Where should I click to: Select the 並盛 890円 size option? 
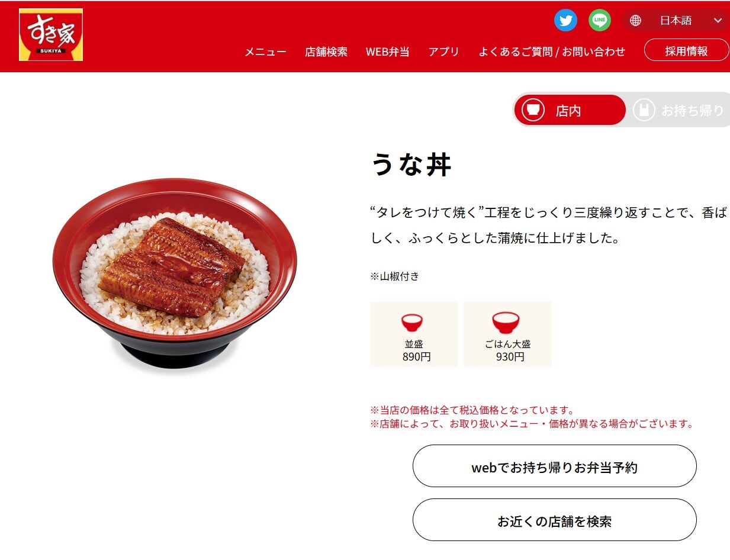(x=414, y=334)
